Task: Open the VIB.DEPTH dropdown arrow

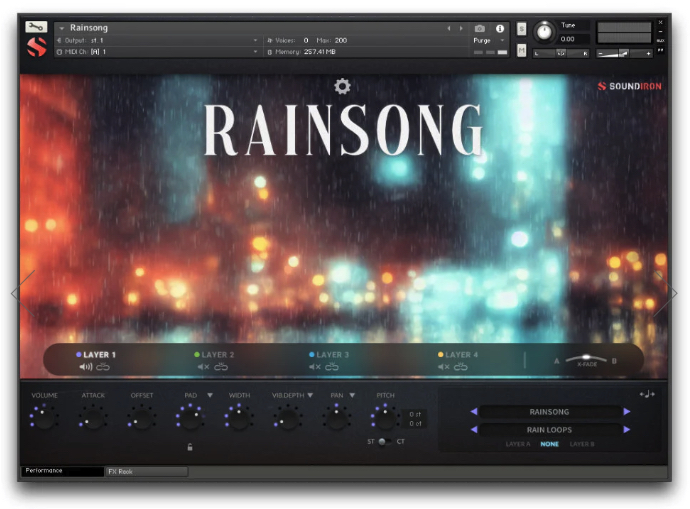Action: tap(310, 395)
